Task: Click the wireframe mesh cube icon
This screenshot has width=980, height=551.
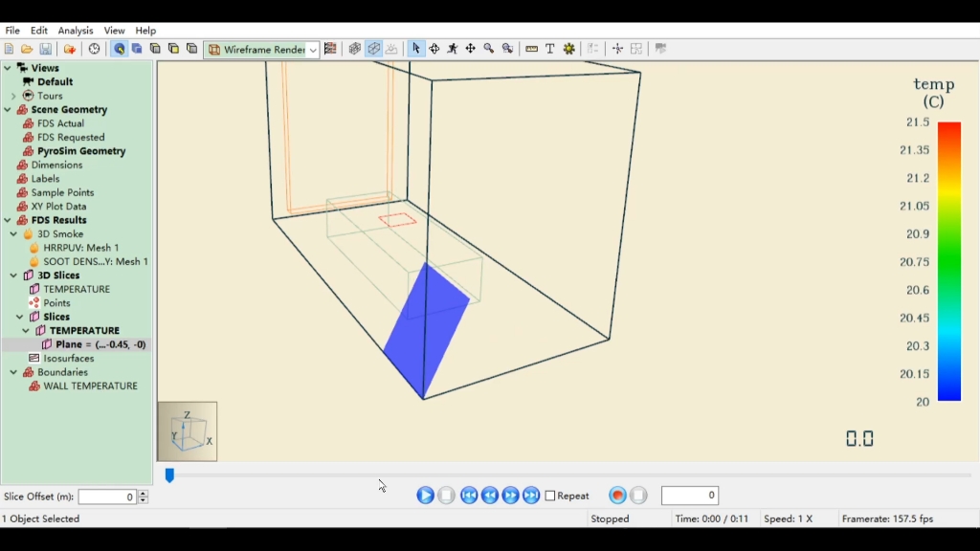Action: click(355, 49)
